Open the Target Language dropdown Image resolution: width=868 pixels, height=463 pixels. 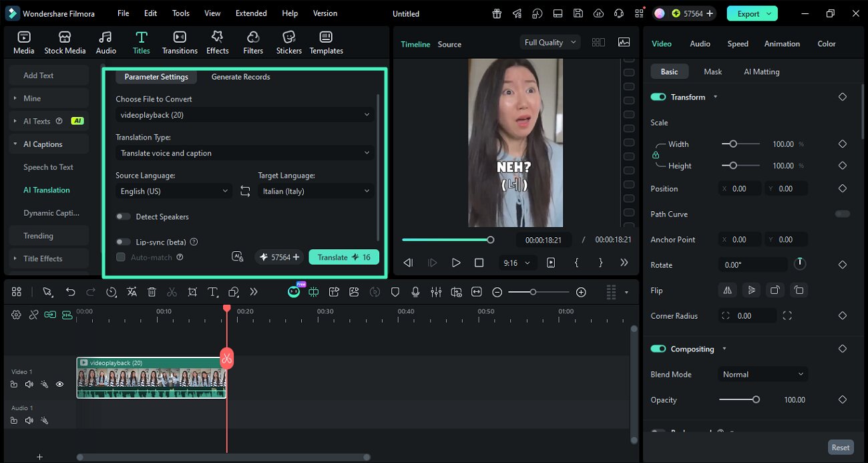316,191
